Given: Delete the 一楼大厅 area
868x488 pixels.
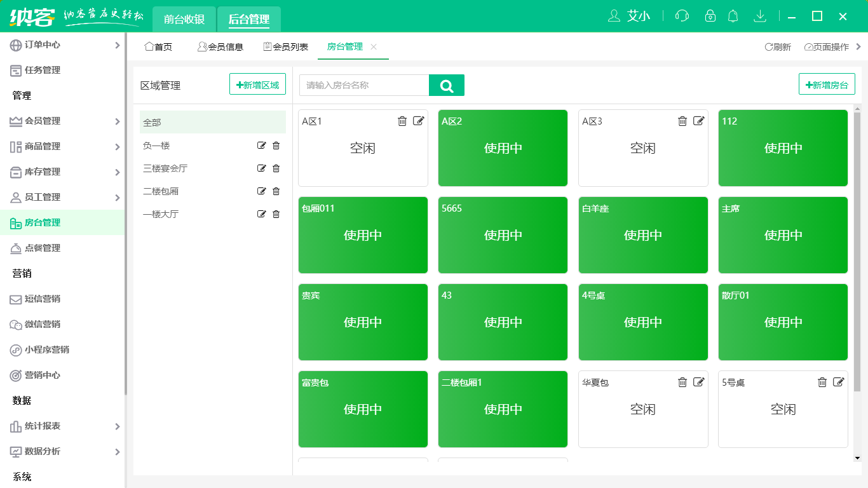Looking at the screenshot, I should click(x=276, y=214).
